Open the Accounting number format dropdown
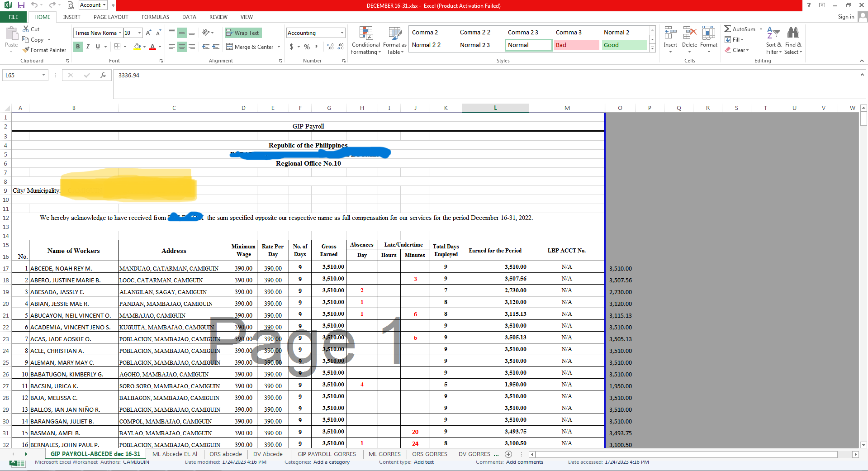This screenshot has width=868, height=471. [342, 33]
